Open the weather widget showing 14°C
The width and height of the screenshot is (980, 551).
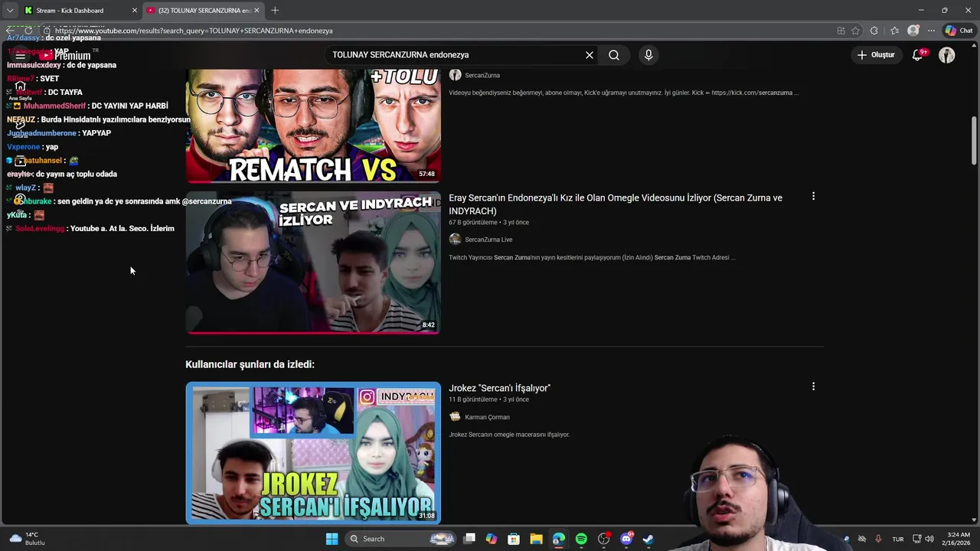click(x=27, y=539)
